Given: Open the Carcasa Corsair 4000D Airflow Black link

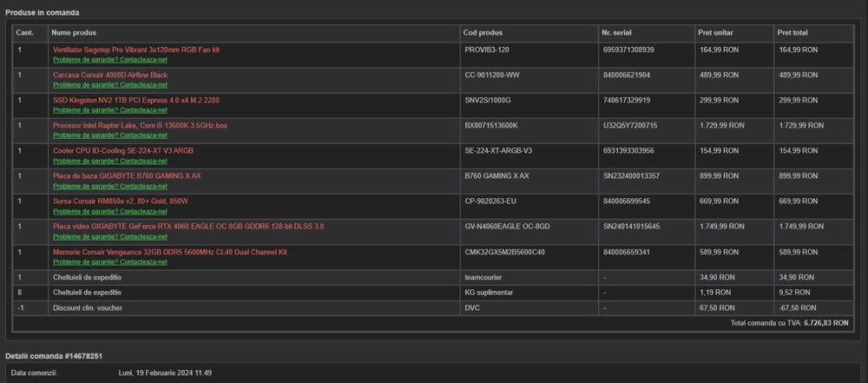Looking at the screenshot, I should tap(110, 75).
